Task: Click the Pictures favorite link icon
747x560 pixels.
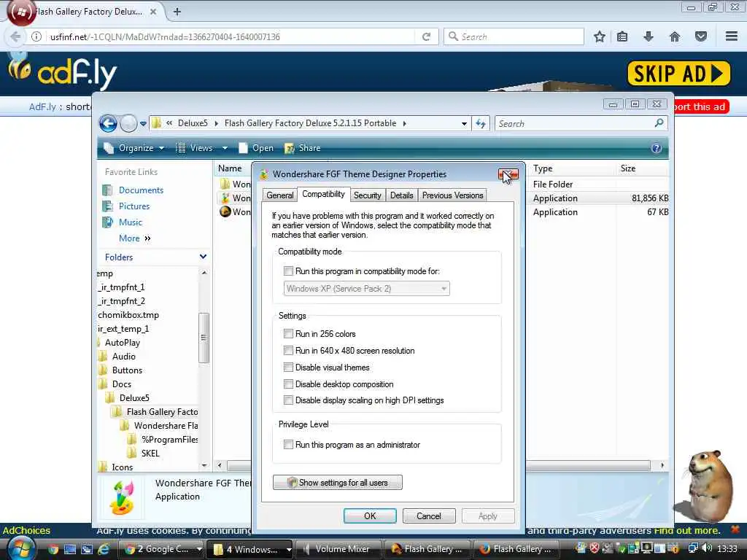Action: [108, 206]
